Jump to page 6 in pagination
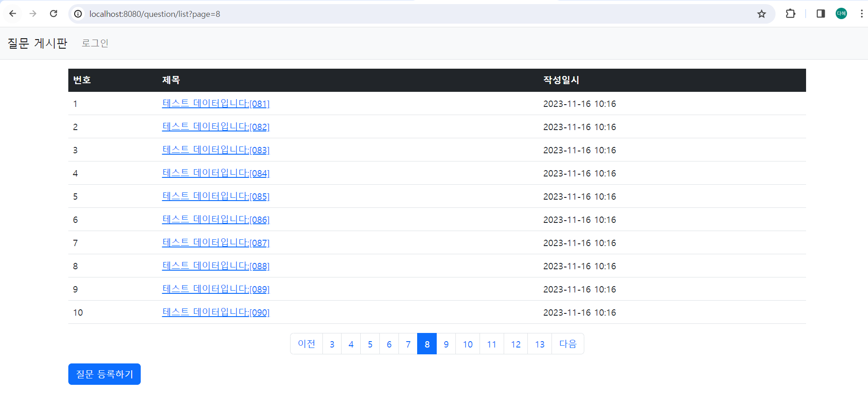The height and width of the screenshot is (393, 868). point(389,344)
